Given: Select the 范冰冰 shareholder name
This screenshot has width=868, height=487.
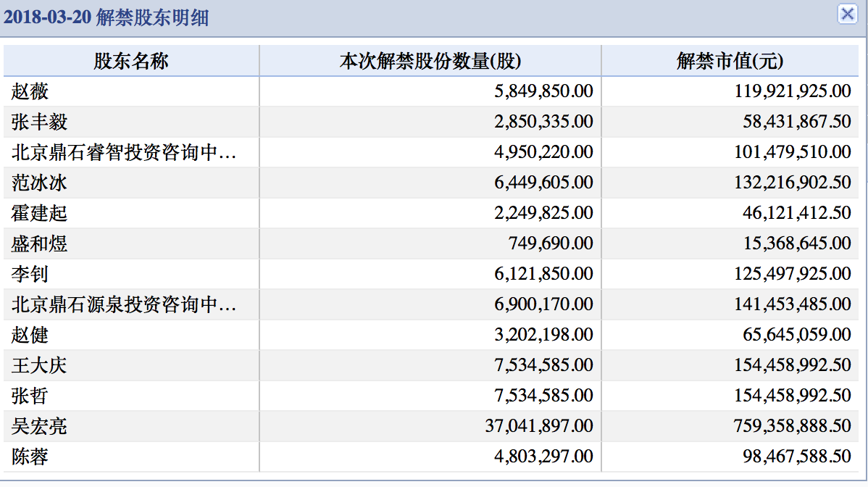Looking at the screenshot, I should (39, 183).
